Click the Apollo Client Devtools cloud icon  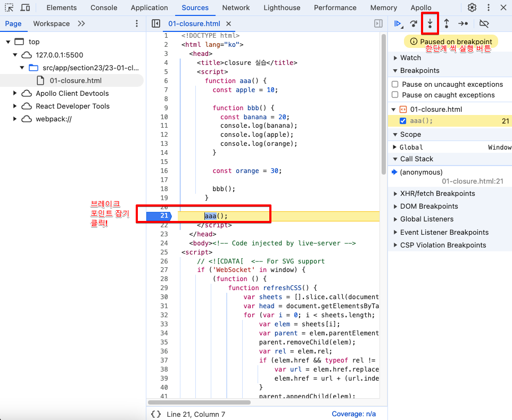point(27,93)
